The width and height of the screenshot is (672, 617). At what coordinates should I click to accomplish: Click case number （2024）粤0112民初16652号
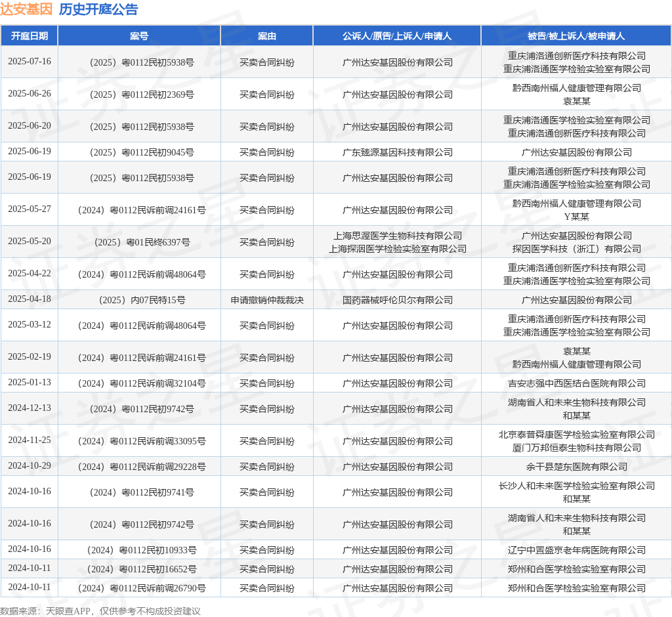139,569
